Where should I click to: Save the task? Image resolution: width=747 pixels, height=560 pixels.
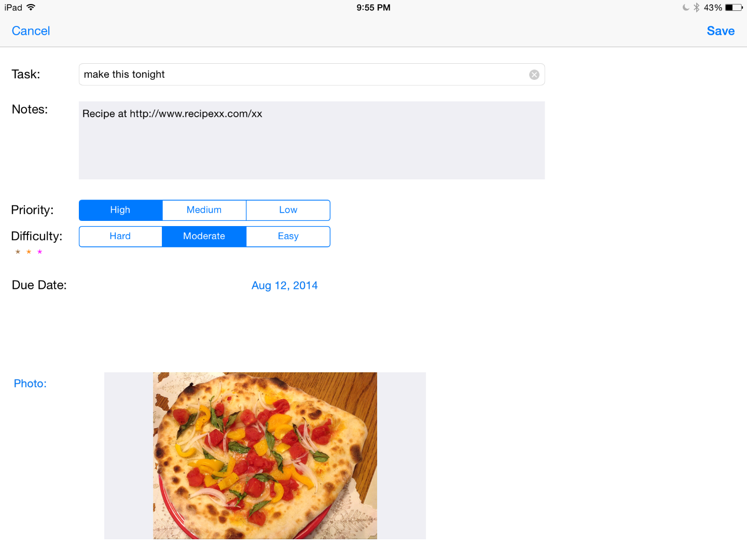[721, 31]
